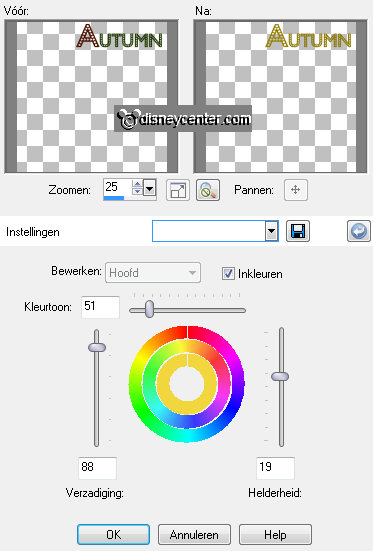Viewport: 373px width, 551px height.
Task: Click the Helderheid vertical slider handle
Action: [x=280, y=376]
